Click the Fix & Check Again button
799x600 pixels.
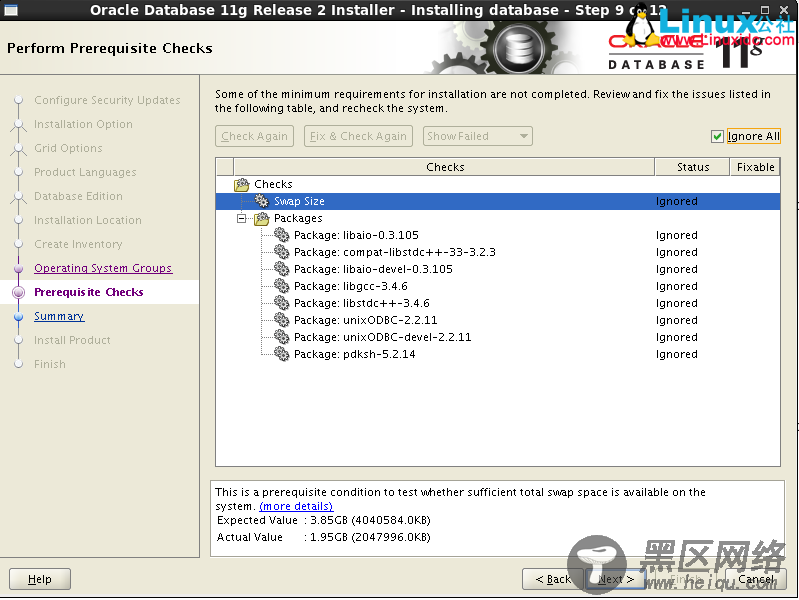click(x=358, y=136)
